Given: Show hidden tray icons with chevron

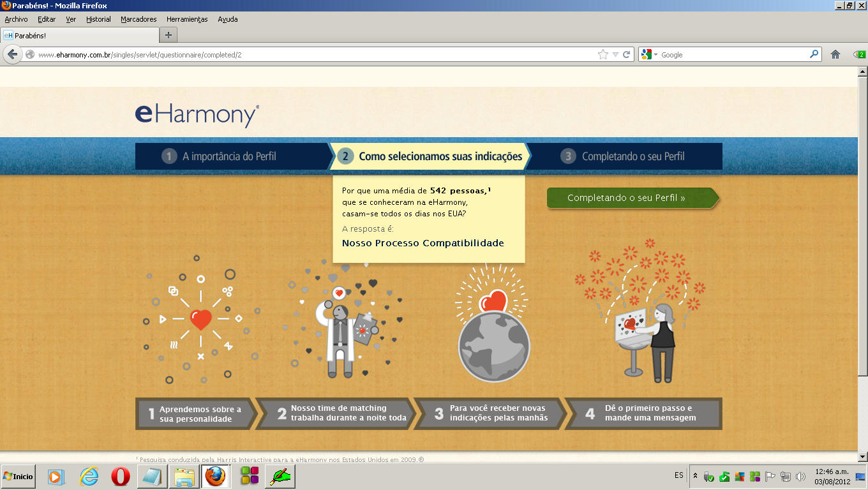Looking at the screenshot, I should pyautogui.click(x=695, y=477).
